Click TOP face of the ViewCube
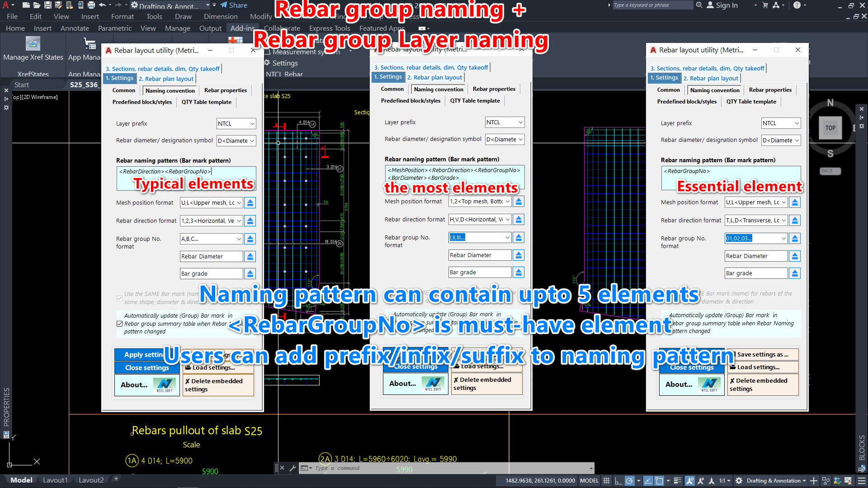Viewport: 868px width, 488px height. pyautogui.click(x=830, y=128)
